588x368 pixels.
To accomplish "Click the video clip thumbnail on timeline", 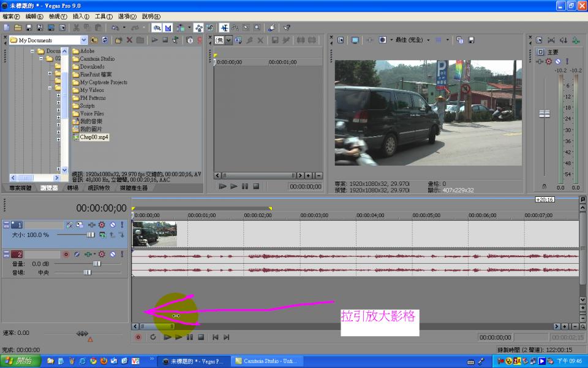I will coord(154,234).
